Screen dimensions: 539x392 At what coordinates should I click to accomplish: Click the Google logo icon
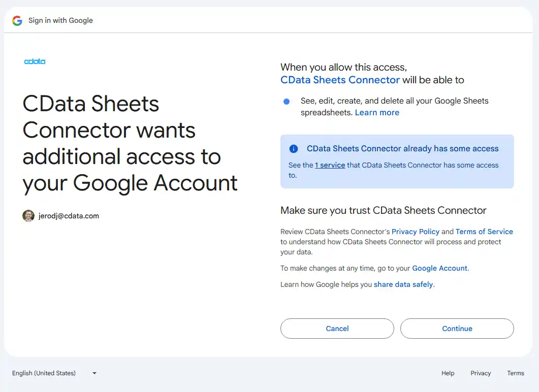pos(17,21)
